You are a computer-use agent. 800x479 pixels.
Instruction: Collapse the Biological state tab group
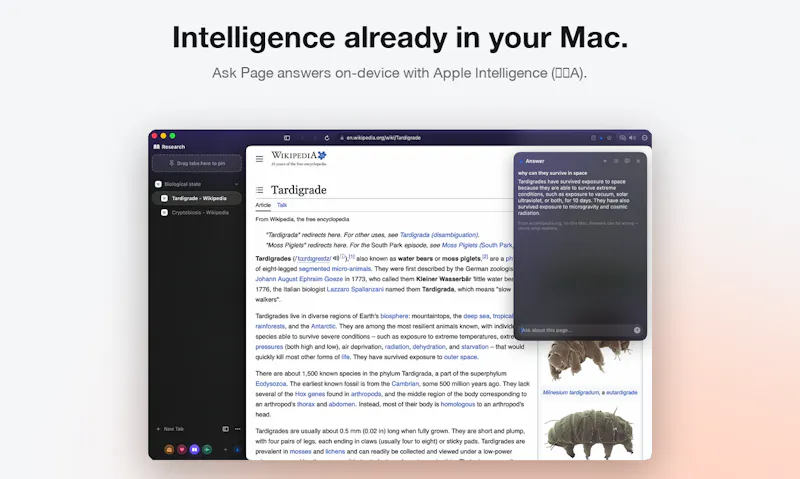coord(236,184)
